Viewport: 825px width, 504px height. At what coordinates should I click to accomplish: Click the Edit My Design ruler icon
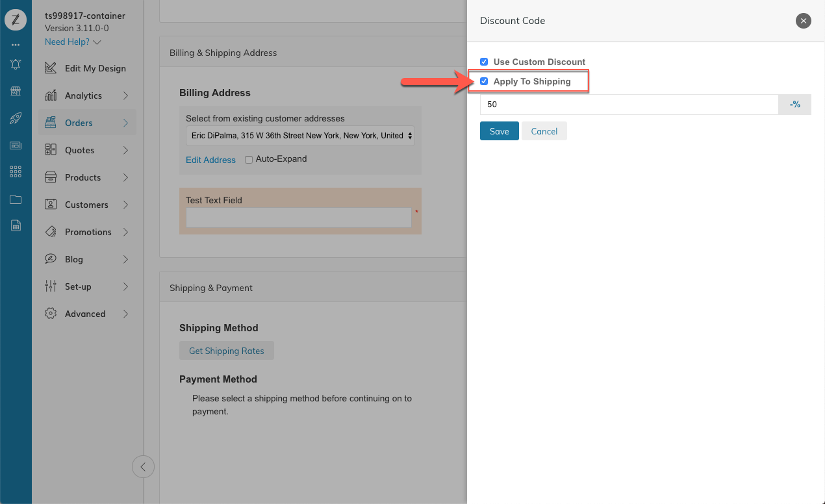pyautogui.click(x=51, y=68)
